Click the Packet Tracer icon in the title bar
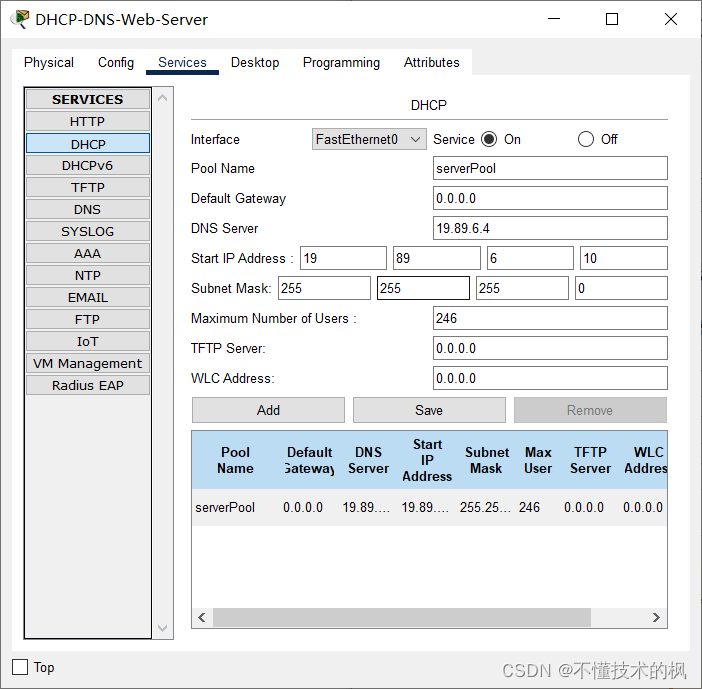702x689 pixels. coord(20,19)
